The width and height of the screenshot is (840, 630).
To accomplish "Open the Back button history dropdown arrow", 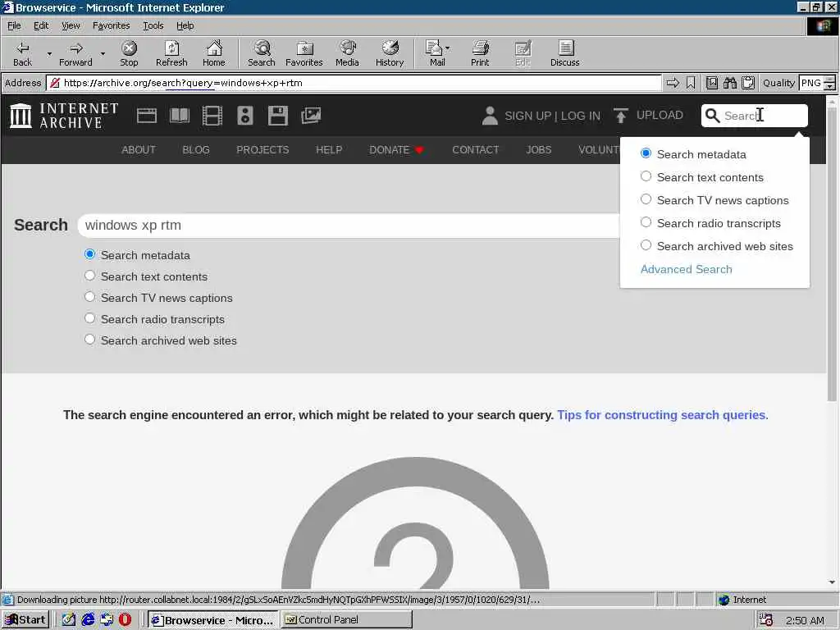I will (49, 53).
